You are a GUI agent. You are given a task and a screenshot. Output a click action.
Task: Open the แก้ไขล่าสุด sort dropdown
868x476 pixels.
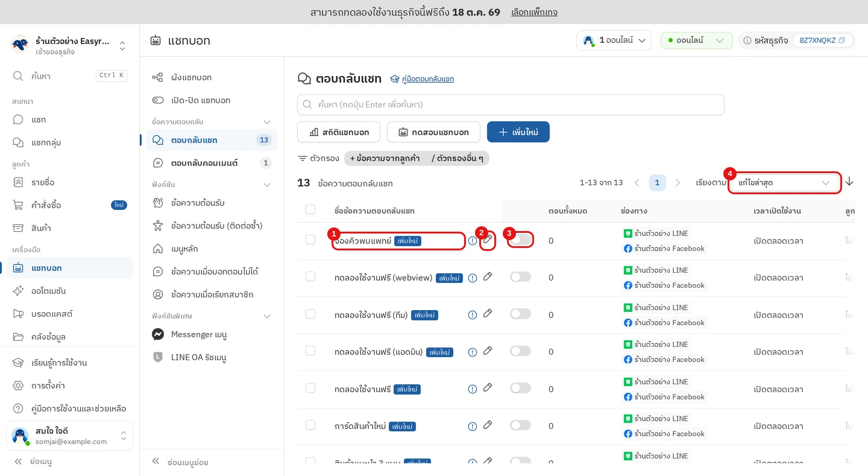[784, 183]
